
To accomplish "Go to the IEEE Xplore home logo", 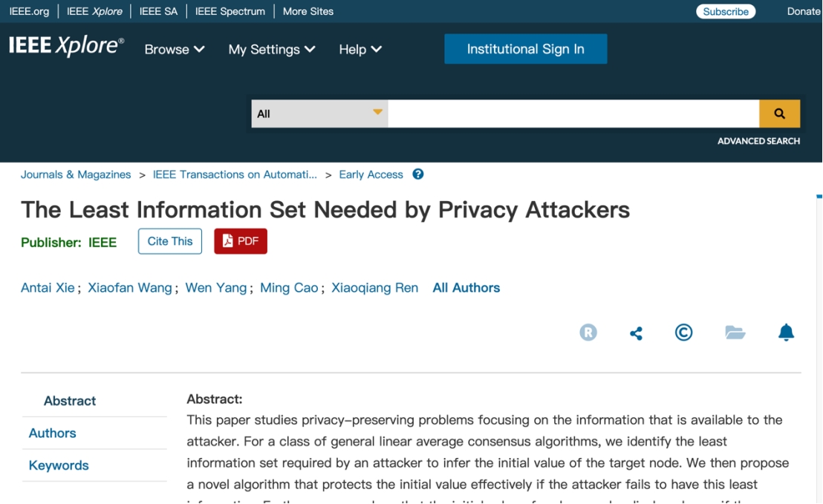I will (x=67, y=47).
